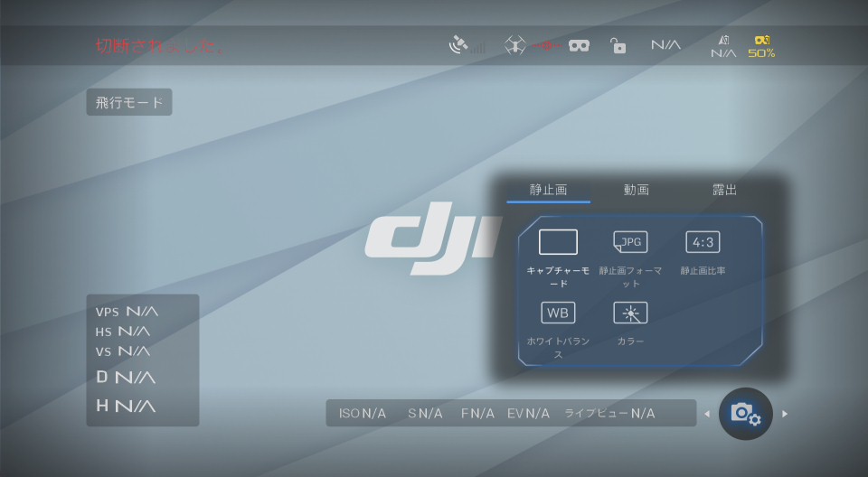Click the white goggles icon
This screenshot has height=477, width=868.
pyautogui.click(x=579, y=46)
